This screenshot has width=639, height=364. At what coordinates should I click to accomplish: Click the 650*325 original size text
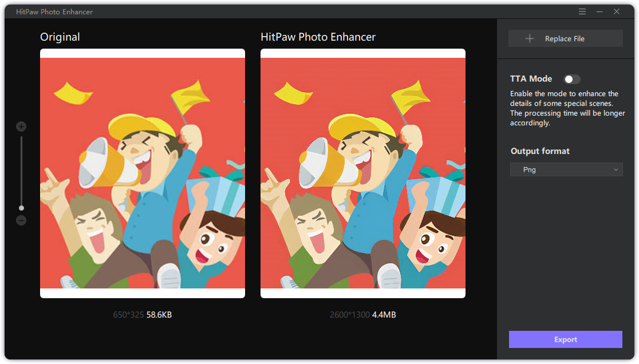128,315
